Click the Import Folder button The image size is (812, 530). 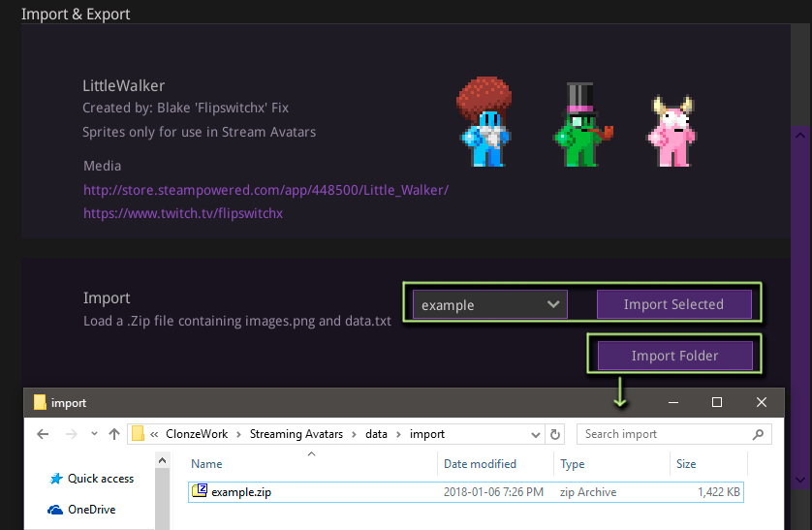tap(674, 356)
